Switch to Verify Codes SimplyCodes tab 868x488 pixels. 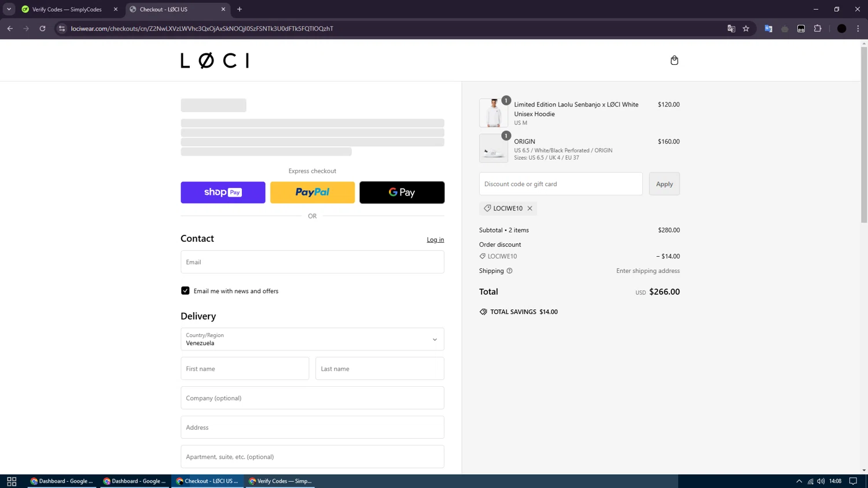coord(67,9)
